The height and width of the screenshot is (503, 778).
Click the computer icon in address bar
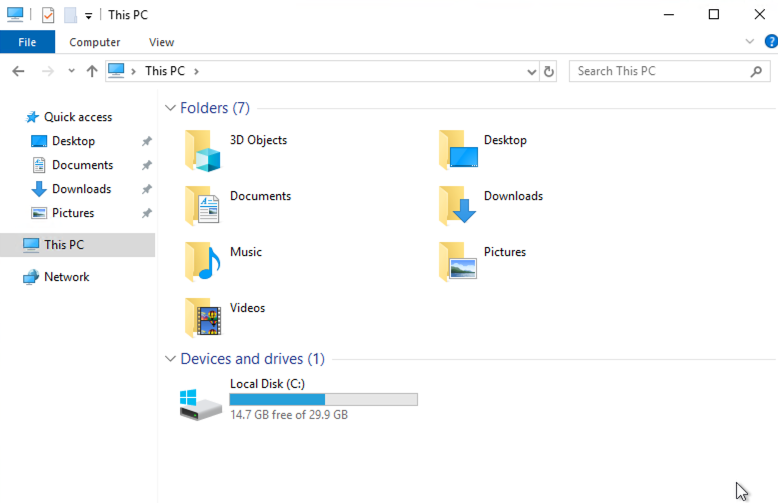(116, 71)
